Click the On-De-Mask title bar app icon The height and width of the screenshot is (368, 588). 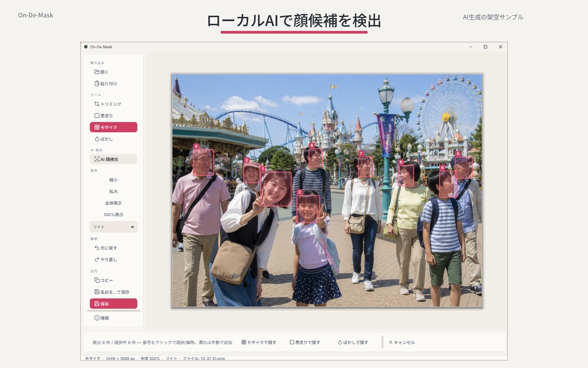click(86, 47)
